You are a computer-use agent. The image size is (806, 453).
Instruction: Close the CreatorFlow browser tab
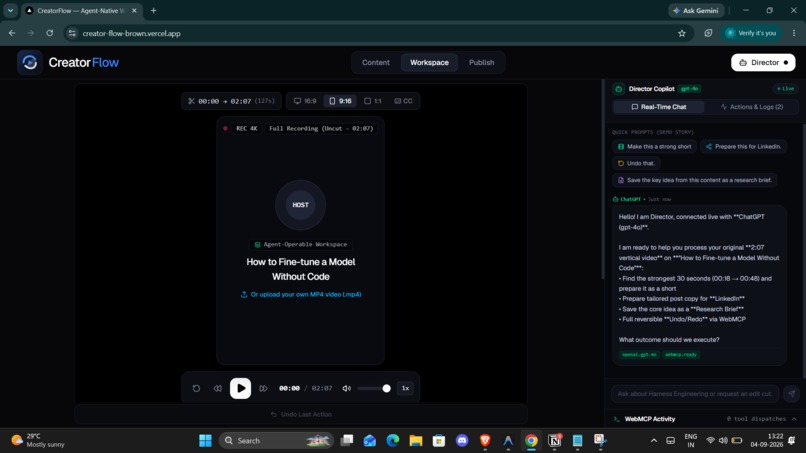(134, 10)
